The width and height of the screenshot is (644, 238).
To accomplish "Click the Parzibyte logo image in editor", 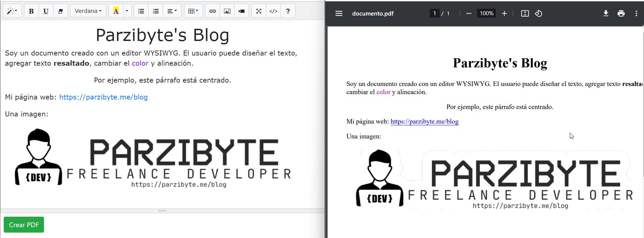I will point(153,157).
